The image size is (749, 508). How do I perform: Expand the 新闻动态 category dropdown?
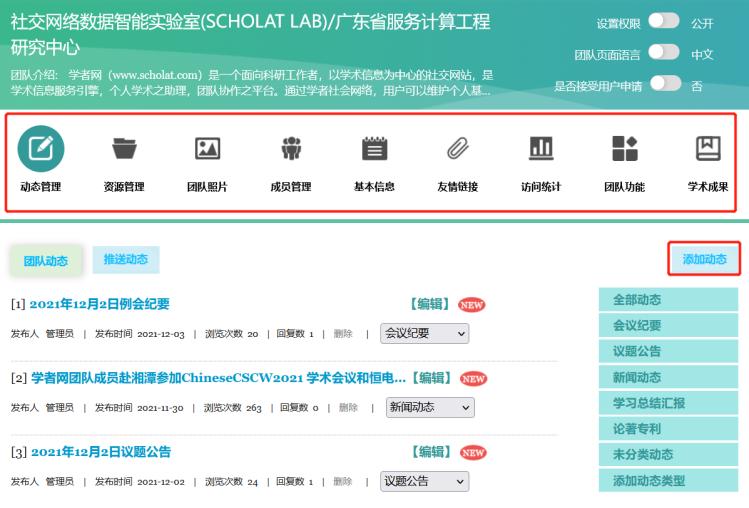[x=430, y=407]
